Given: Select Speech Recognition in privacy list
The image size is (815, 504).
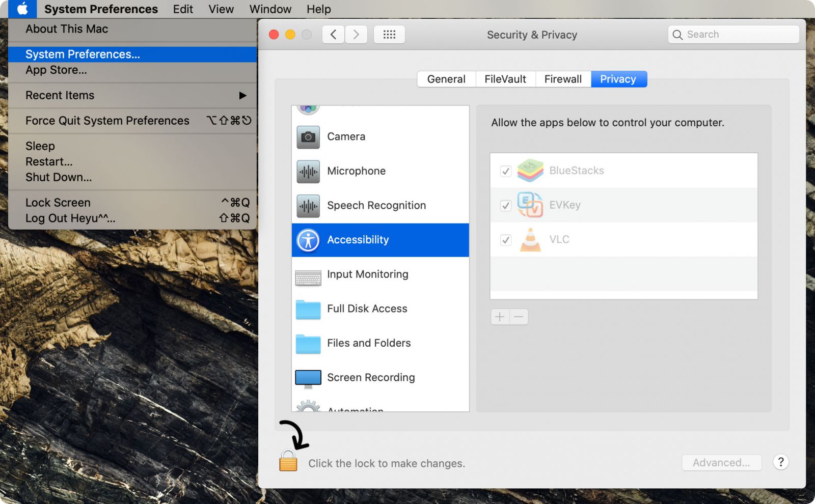Looking at the screenshot, I should pos(380,206).
